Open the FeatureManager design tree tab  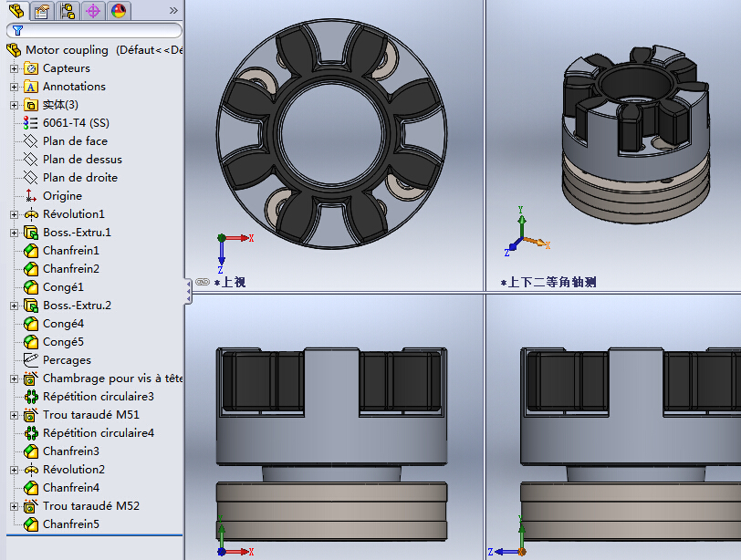pyautogui.click(x=16, y=10)
